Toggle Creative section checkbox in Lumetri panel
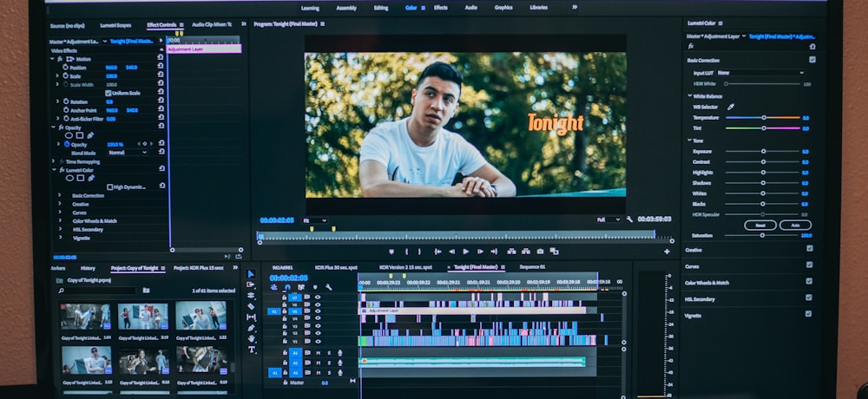 [x=810, y=249]
